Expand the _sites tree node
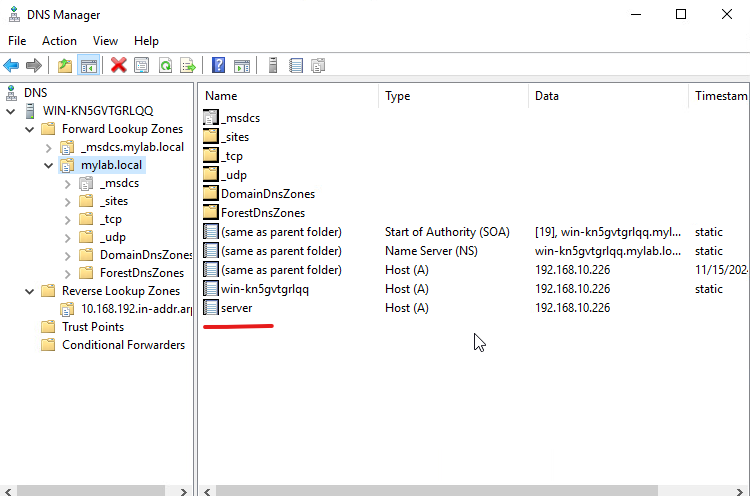Image resolution: width=750 pixels, height=496 pixels. click(67, 202)
